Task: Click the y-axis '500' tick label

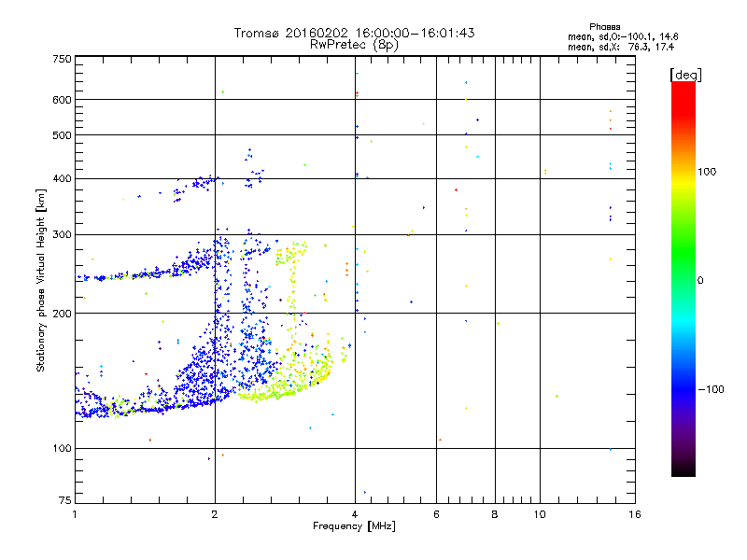Action: (x=62, y=135)
